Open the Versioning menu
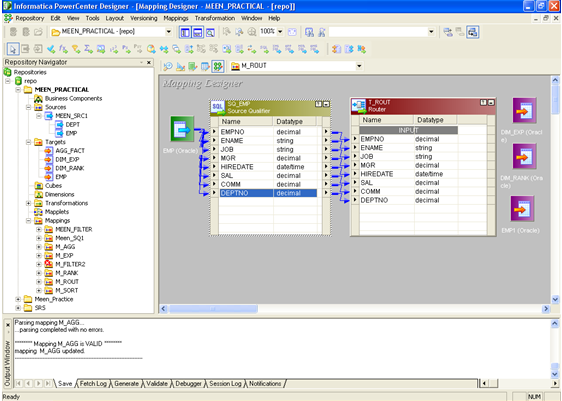Screen dimensions: 562x401 tap(143, 18)
